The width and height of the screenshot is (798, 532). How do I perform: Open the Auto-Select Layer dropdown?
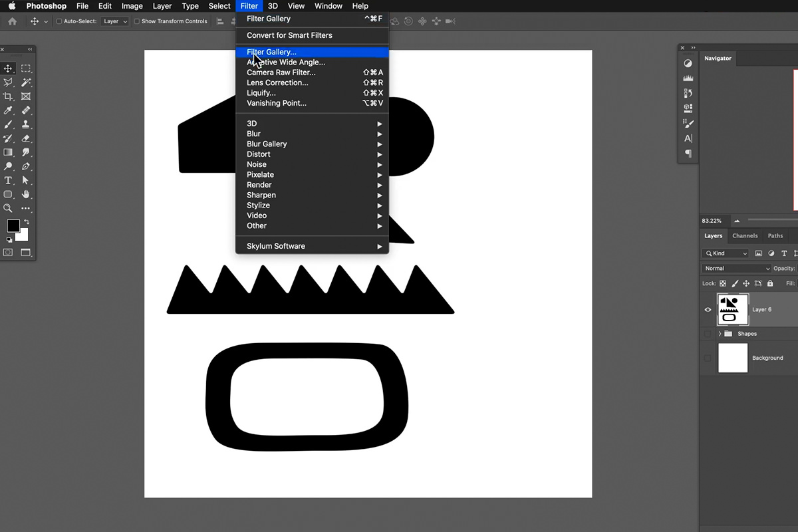pos(114,21)
